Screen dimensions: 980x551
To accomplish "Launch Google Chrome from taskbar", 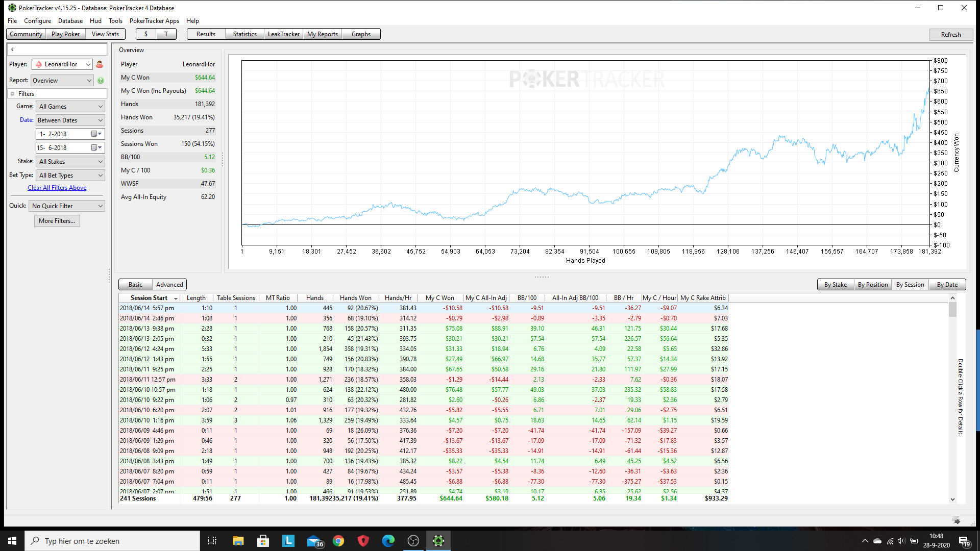I will [338, 541].
